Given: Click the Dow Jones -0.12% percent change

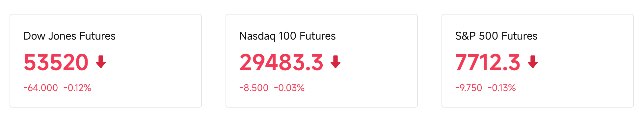Looking at the screenshot, I should 77,88.
